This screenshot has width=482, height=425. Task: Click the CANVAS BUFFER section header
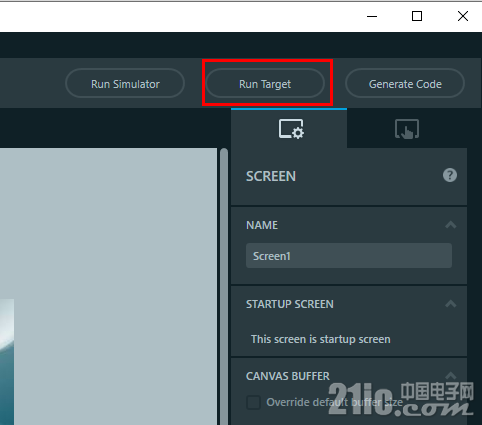[x=288, y=376]
